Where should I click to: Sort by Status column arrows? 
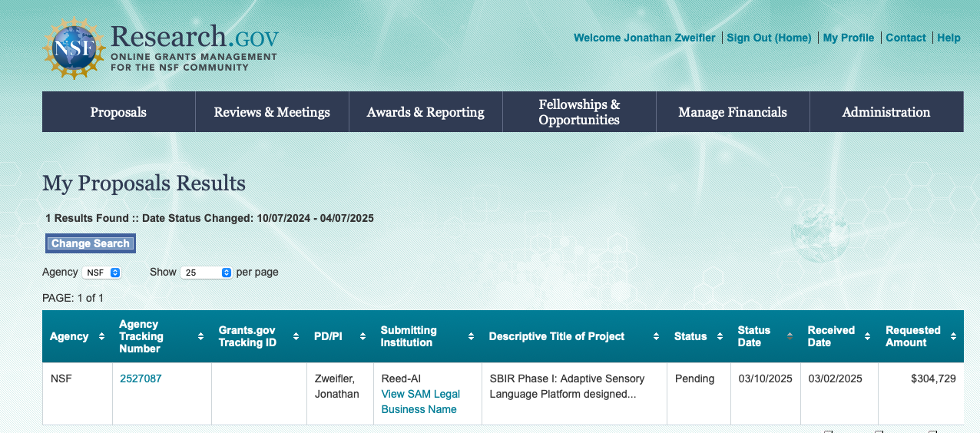pos(720,337)
